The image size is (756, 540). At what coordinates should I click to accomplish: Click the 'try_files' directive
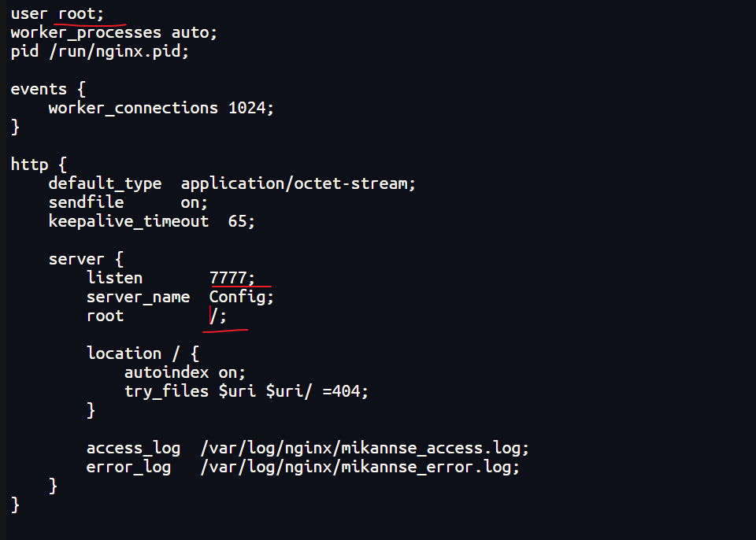point(166,391)
